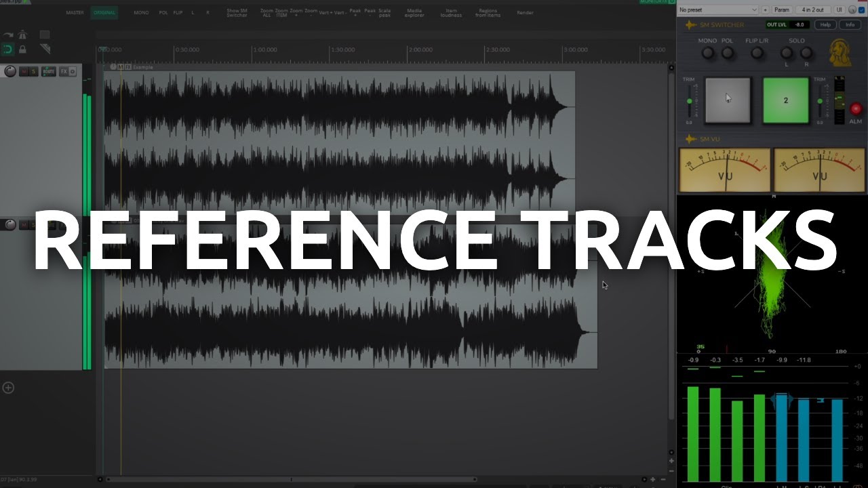Click the SM Switcher Info button

[849, 24]
